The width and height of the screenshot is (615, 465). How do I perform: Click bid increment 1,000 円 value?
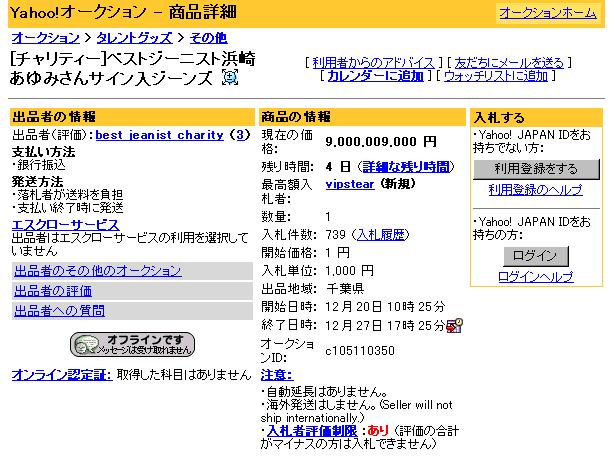pos(349,271)
